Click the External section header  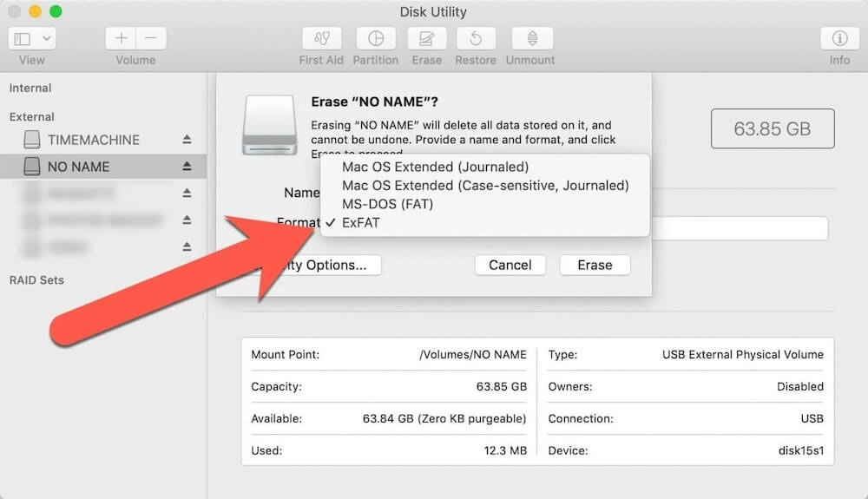[x=31, y=117]
